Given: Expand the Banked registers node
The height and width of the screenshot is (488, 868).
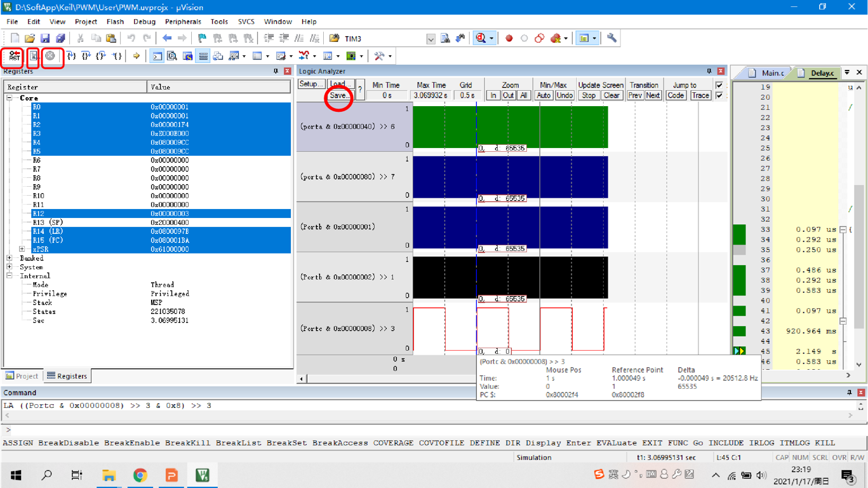Looking at the screenshot, I should (10, 258).
